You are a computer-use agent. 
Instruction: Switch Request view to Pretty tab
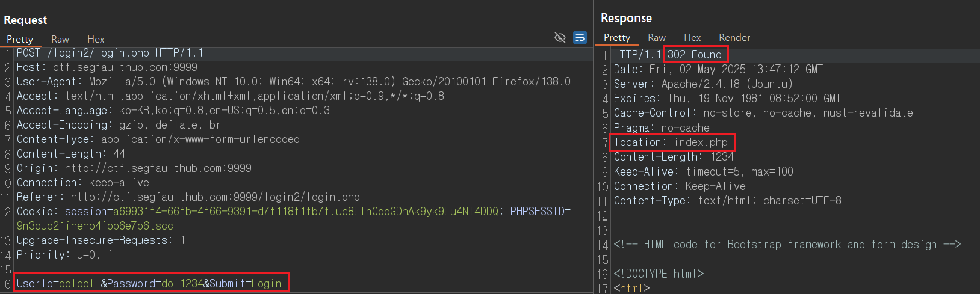pyautogui.click(x=20, y=39)
